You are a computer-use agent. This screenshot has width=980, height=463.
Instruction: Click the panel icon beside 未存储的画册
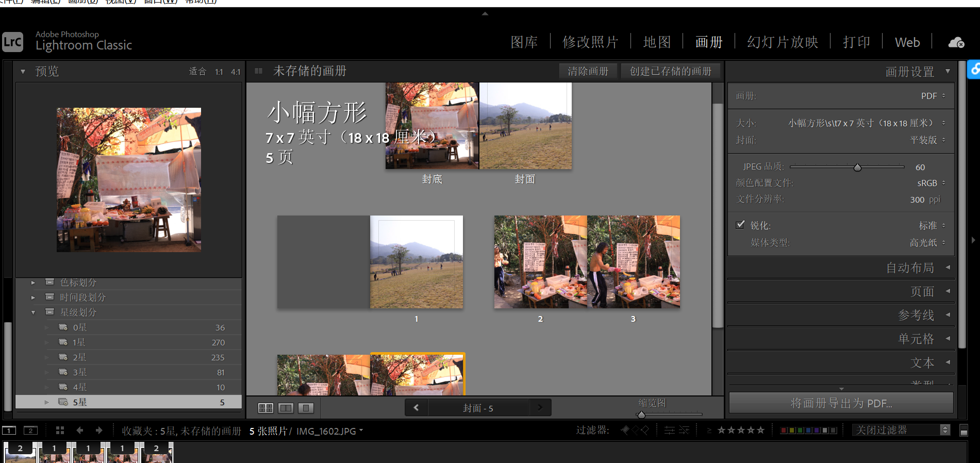coord(259,71)
